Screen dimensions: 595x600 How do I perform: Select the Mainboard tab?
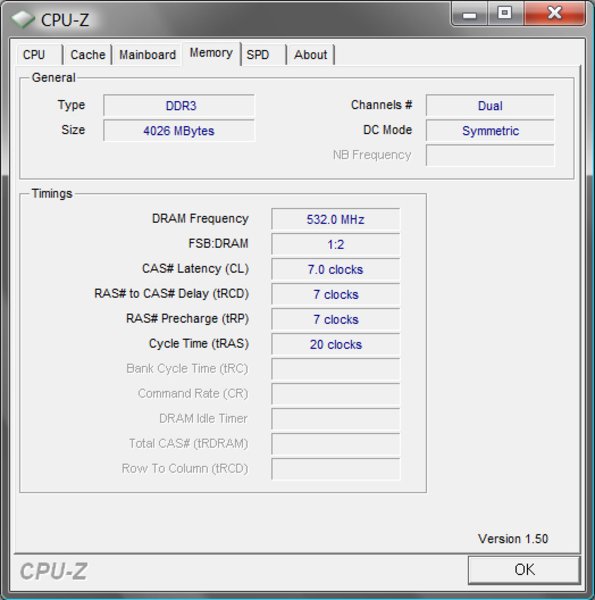coord(147,54)
